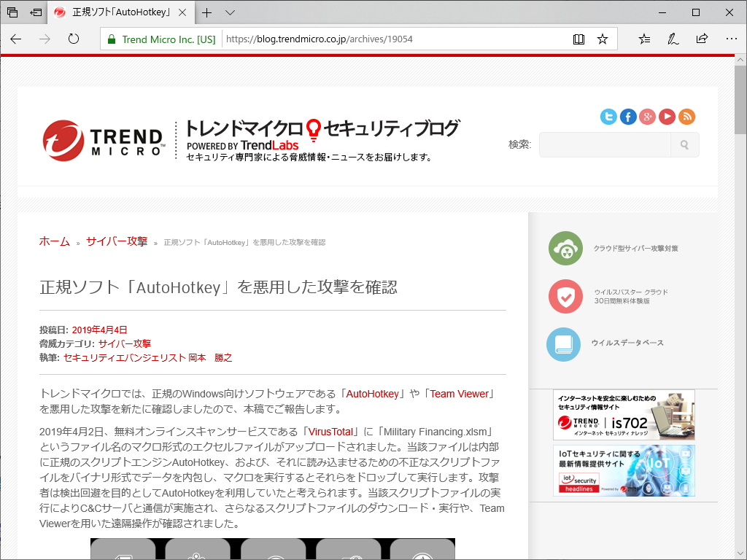Open the Settings and more menu
The height and width of the screenshot is (560, 747).
pyautogui.click(x=731, y=39)
